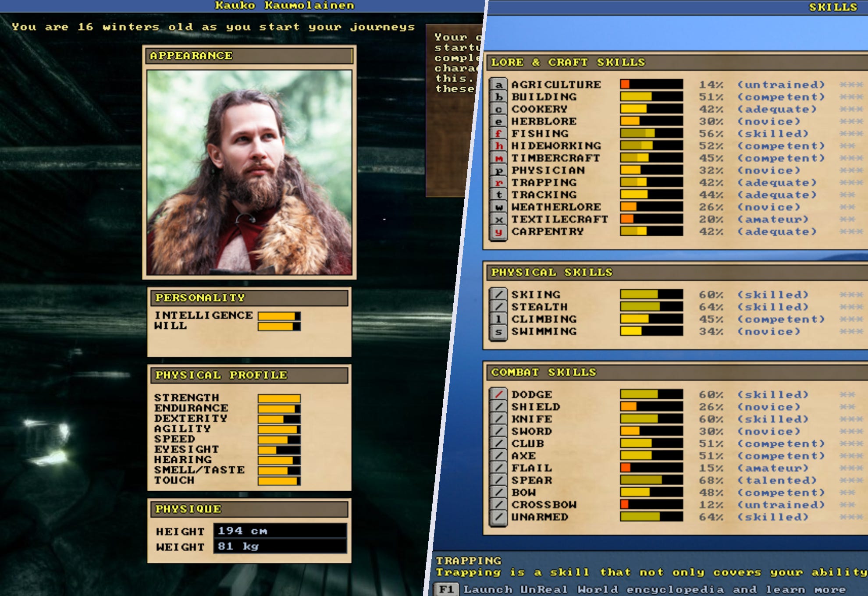Click the F1 encyclopedia button

(446, 589)
